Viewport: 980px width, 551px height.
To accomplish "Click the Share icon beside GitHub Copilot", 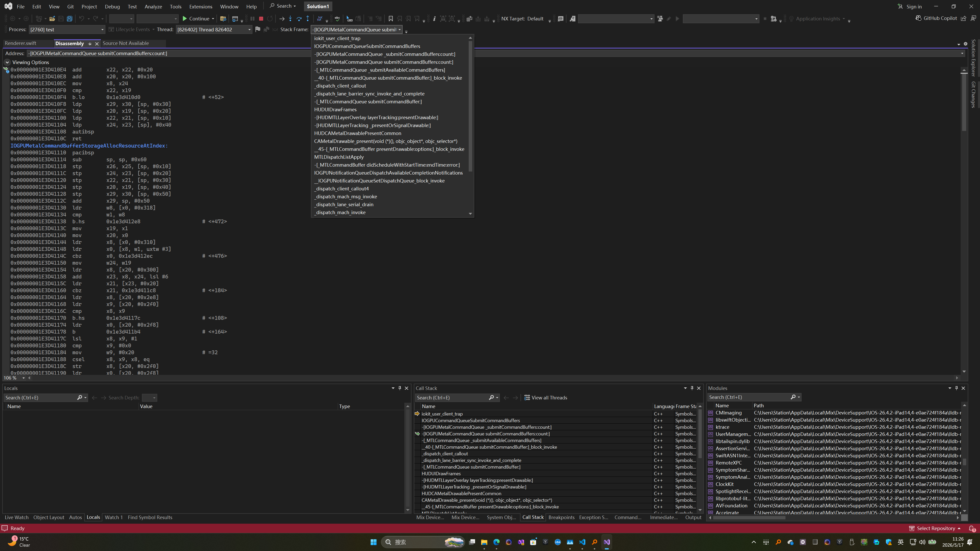I will click(x=963, y=18).
